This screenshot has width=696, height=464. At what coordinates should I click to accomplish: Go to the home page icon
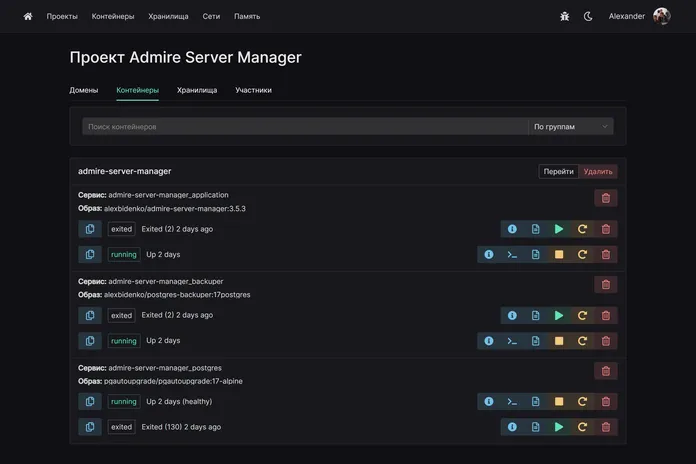tap(28, 16)
